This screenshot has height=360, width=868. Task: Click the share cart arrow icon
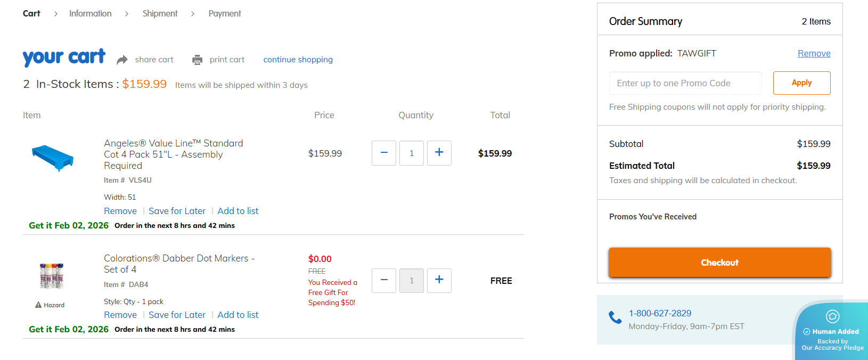coord(122,60)
